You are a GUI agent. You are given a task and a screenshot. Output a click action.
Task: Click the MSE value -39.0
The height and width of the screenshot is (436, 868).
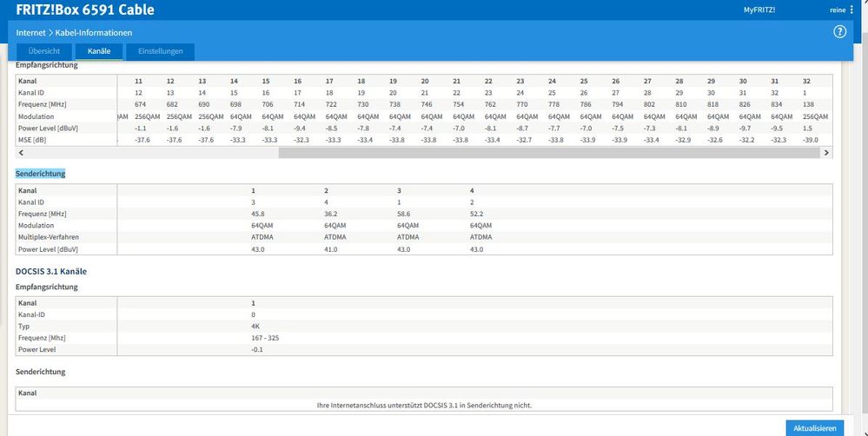pyautogui.click(x=810, y=140)
